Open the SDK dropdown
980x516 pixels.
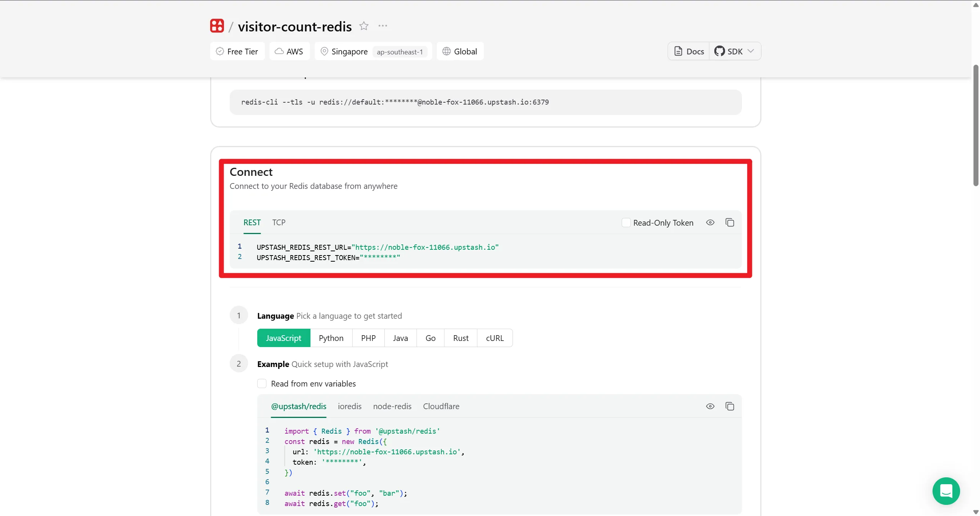click(x=751, y=51)
